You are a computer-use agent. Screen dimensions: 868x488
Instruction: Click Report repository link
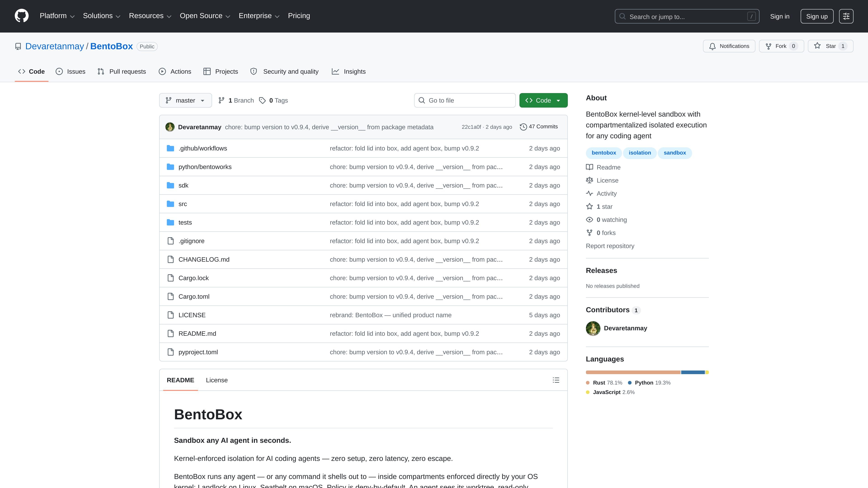(x=610, y=246)
